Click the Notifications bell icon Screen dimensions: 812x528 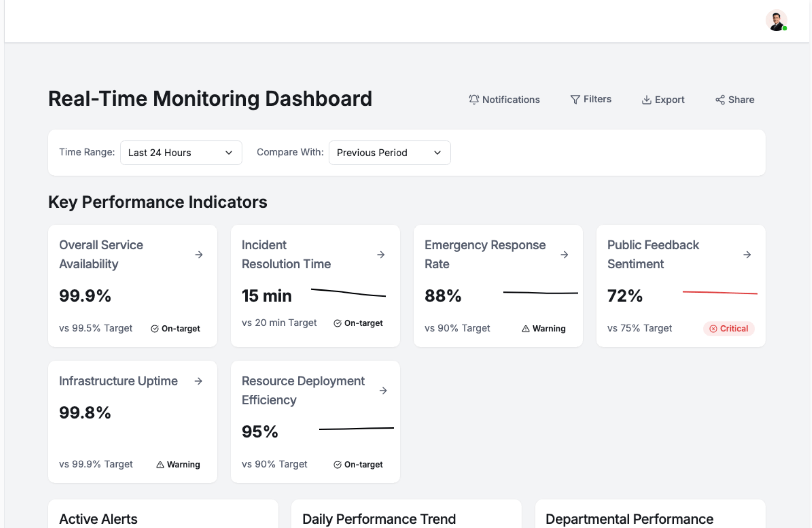(x=474, y=99)
